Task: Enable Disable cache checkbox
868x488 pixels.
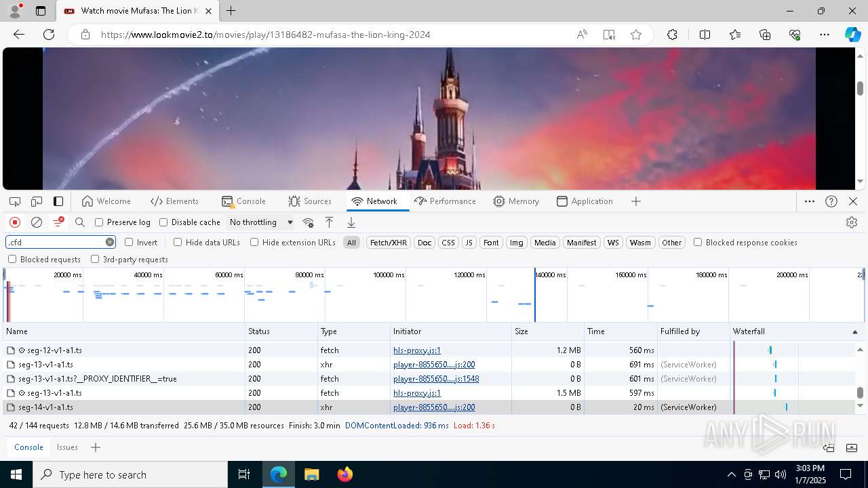Action: tap(163, 222)
